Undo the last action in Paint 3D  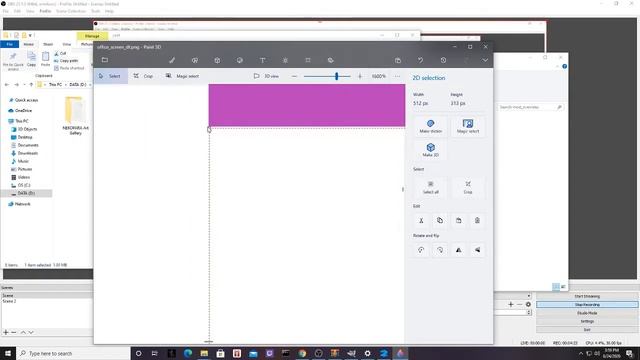click(420, 60)
